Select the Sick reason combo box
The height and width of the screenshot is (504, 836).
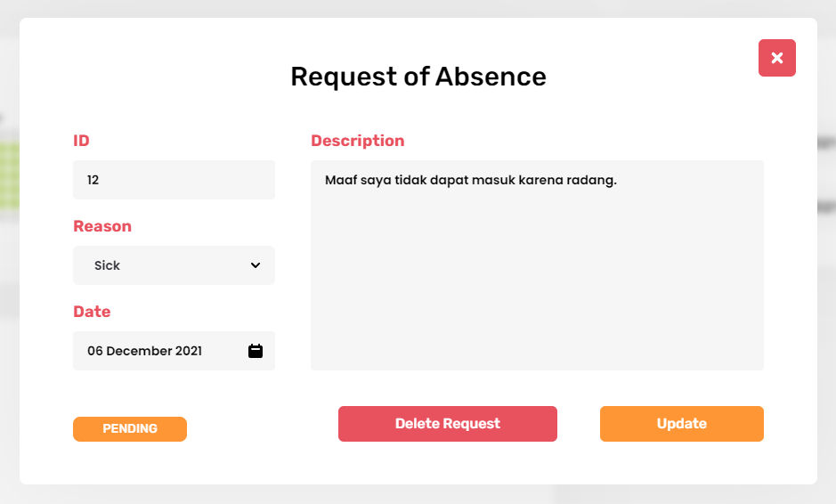160,265
